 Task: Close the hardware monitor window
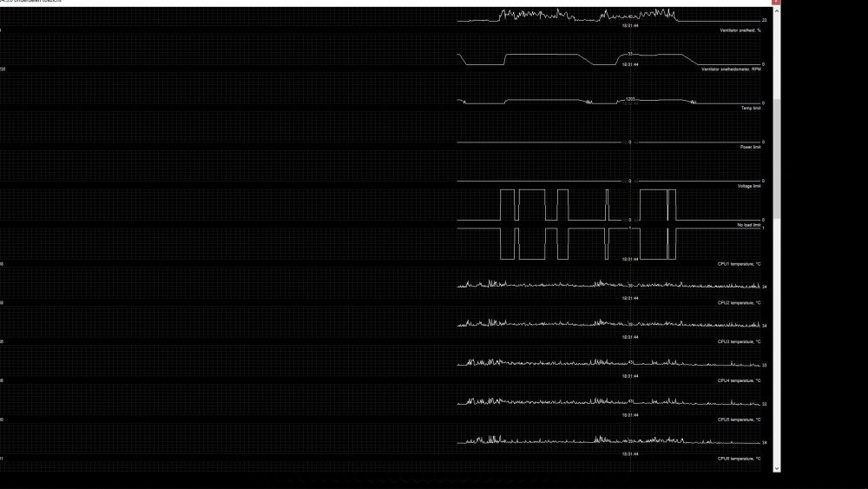[776, 3]
